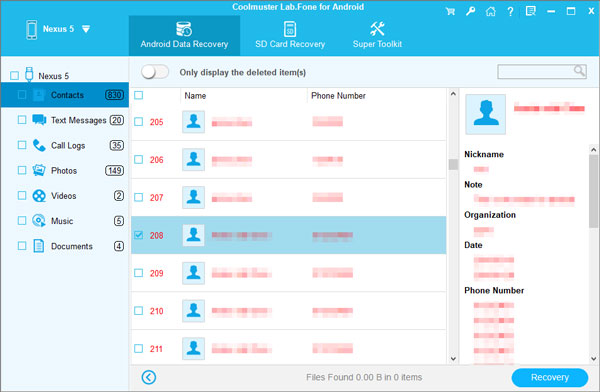Toggle Only display the deleted items switch
The image size is (600, 392).
coord(155,72)
